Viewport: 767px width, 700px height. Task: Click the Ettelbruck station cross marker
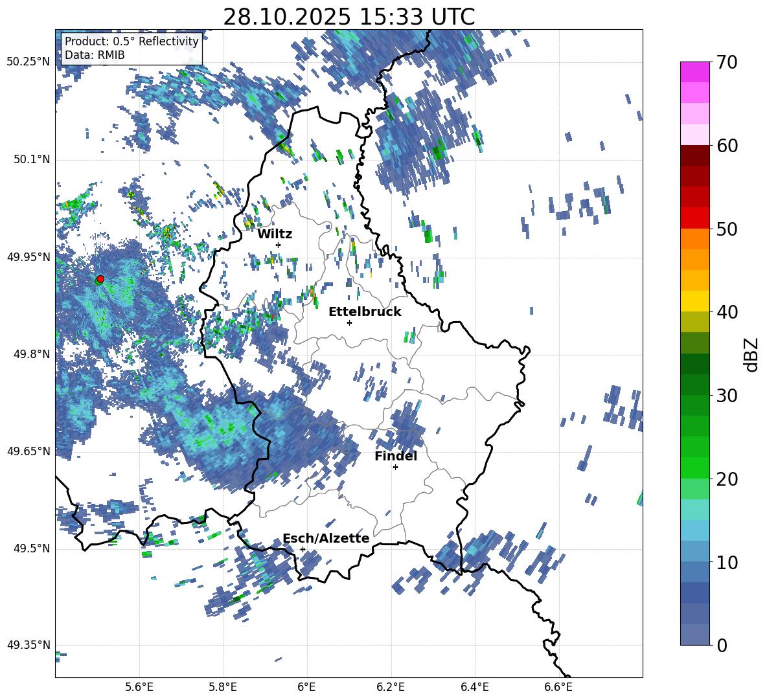(x=349, y=322)
